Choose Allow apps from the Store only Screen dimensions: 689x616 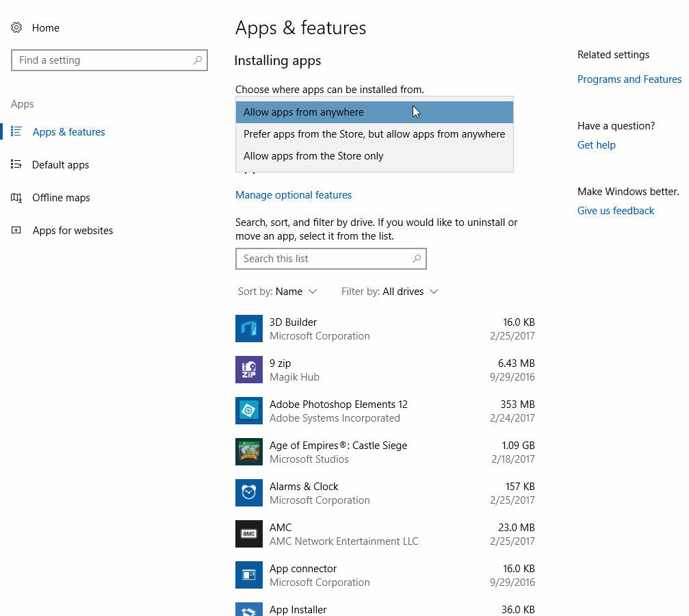[374, 156]
